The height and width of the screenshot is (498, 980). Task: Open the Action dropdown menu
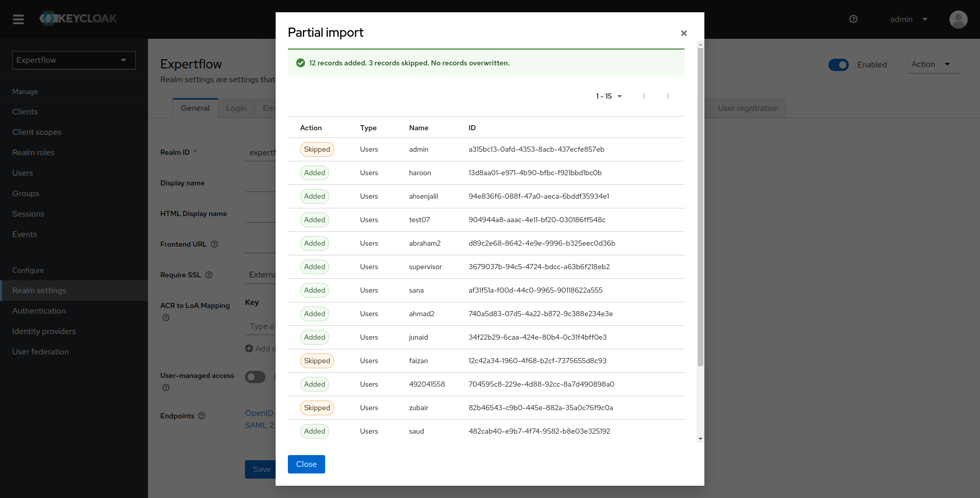coord(932,64)
